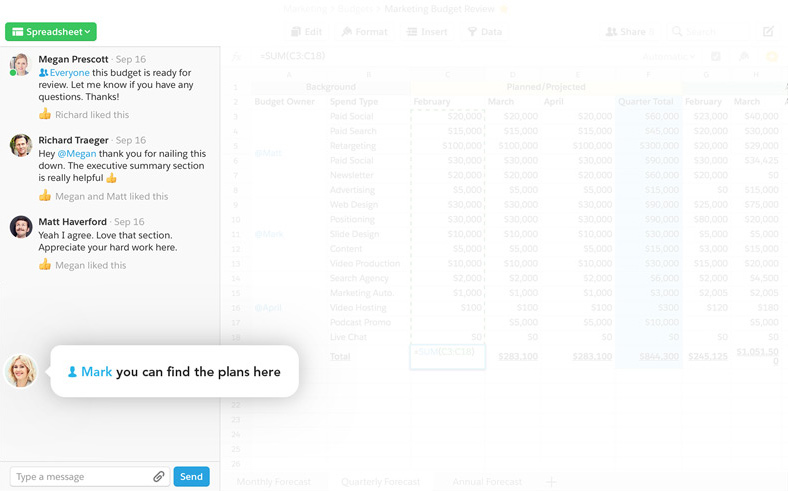The width and height of the screenshot is (788, 491).
Task: Click the Share button
Action: [630, 32]
